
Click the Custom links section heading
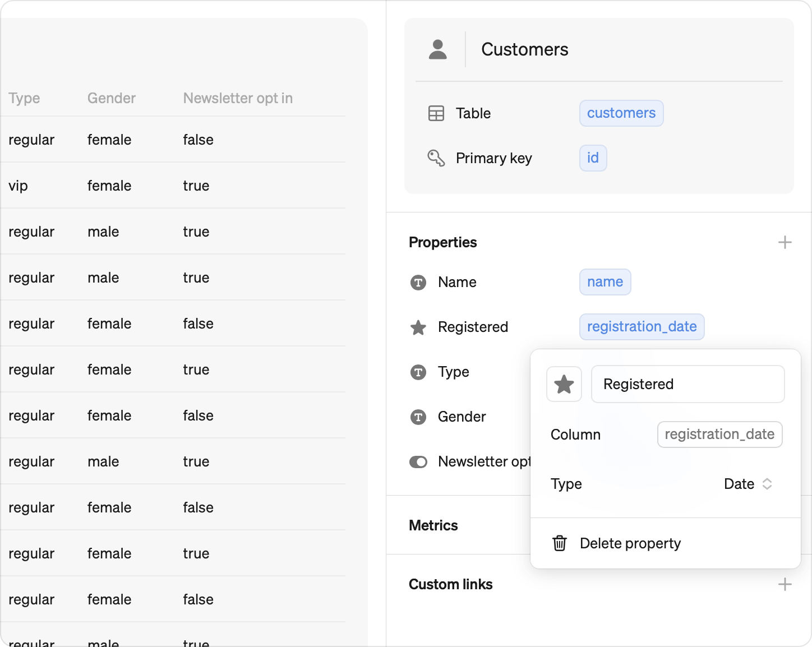click(x=450, y=584)
